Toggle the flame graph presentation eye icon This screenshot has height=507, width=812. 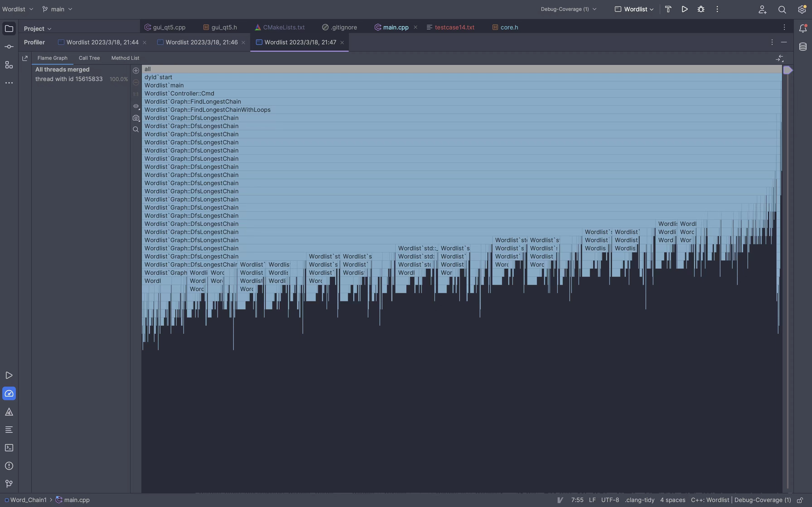coord(136,106)
